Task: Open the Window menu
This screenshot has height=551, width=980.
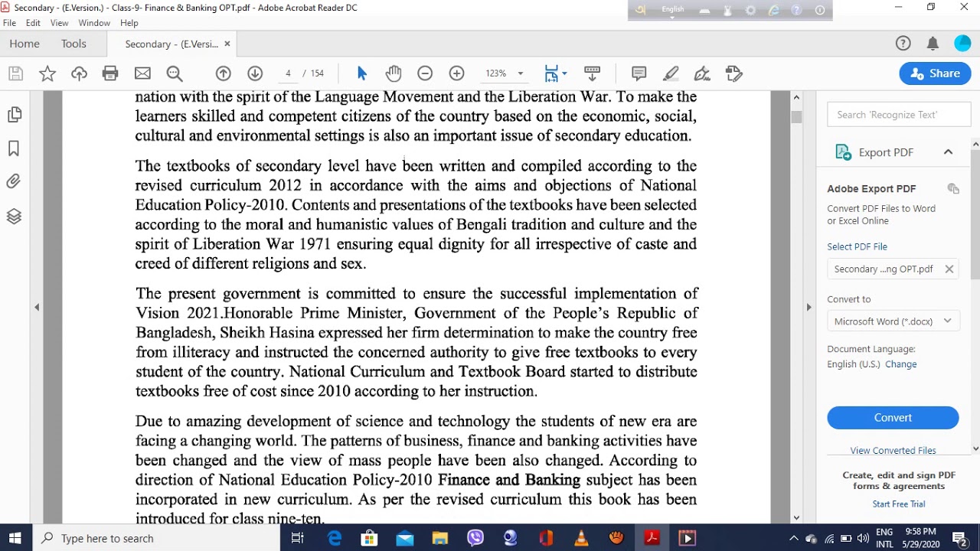Action: (94, 23)
